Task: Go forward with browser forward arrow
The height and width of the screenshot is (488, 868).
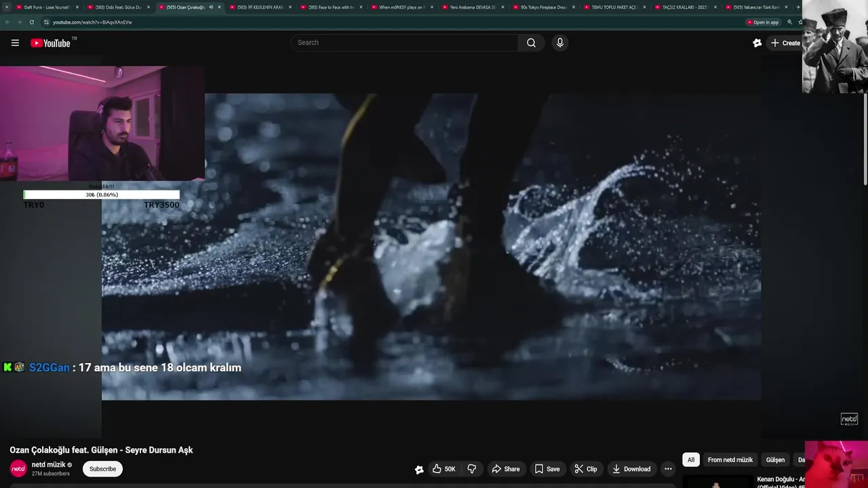Action: pyautogui.click(x=19, y=22)
